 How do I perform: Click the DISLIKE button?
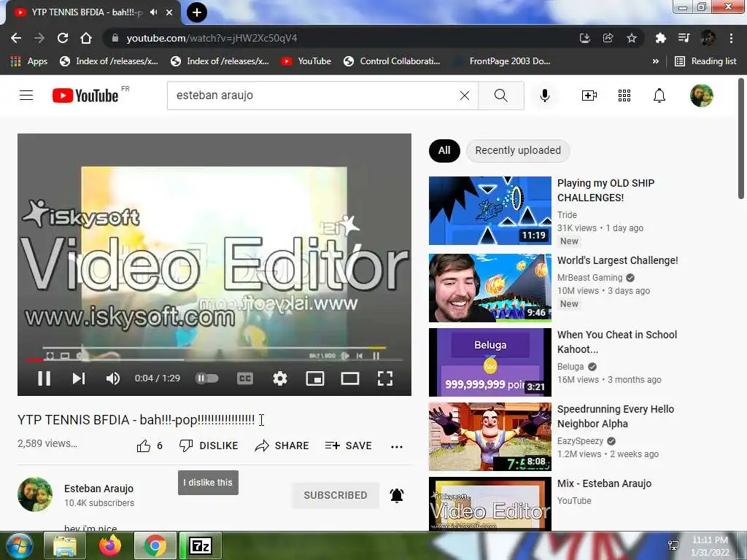(209, 446)
